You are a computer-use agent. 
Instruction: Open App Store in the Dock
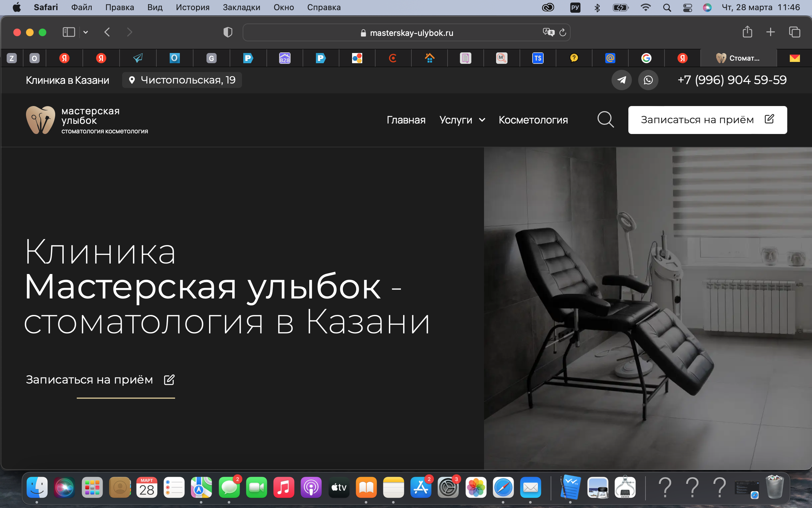pyautogui.click(x=421, y=487)
